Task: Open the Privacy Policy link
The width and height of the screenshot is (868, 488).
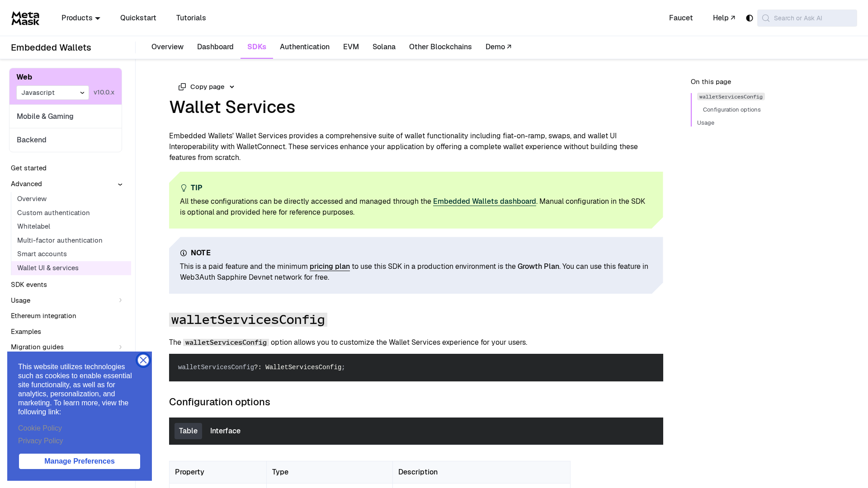Action: point(41,441)
